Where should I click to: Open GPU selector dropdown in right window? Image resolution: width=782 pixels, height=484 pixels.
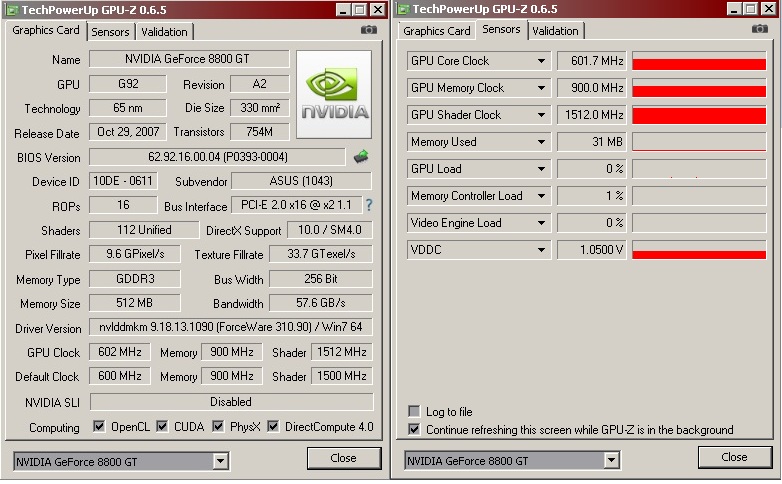click(x=611, y=461)
